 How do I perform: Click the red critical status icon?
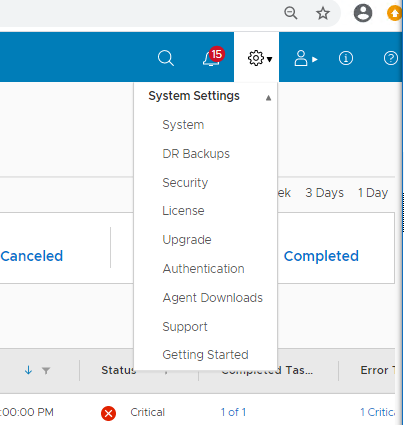108,413
